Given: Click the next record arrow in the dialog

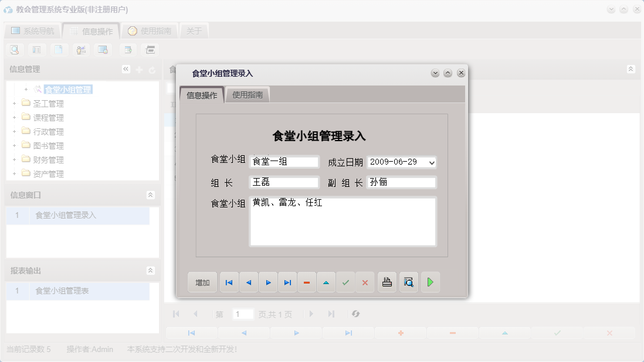Looking at the screenshot, I should 268,282.
